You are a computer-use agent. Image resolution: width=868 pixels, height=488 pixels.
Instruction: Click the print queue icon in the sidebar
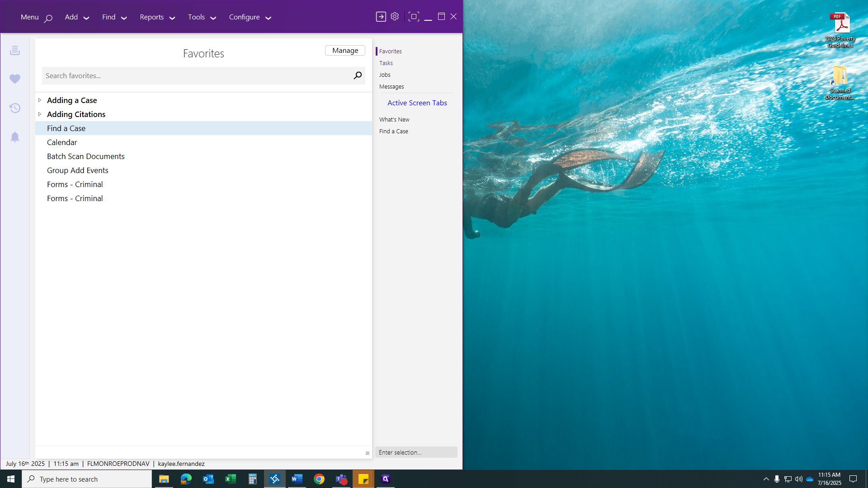(x=15, y=50)
